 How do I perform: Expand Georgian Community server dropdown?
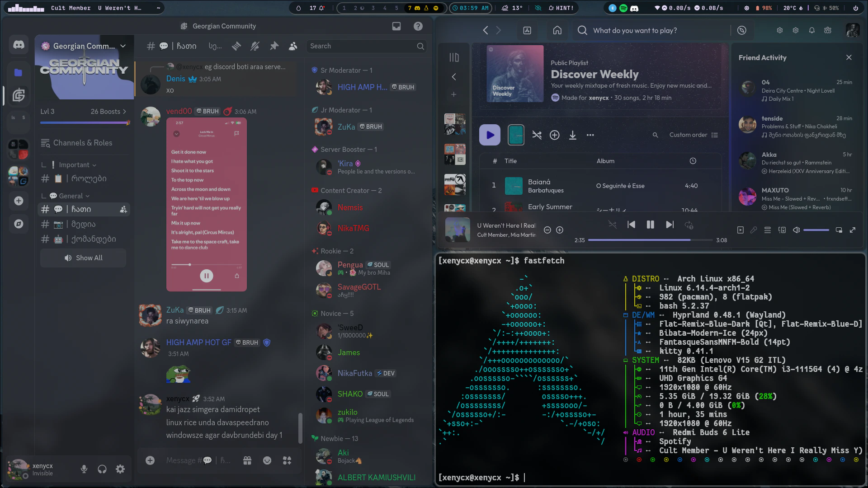tap(123, 46)
